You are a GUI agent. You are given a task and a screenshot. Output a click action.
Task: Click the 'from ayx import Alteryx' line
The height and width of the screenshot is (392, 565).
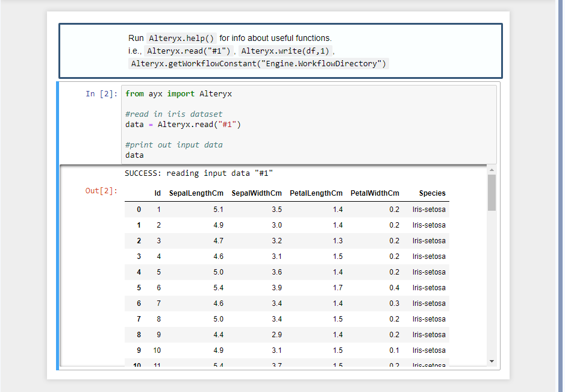179,94
